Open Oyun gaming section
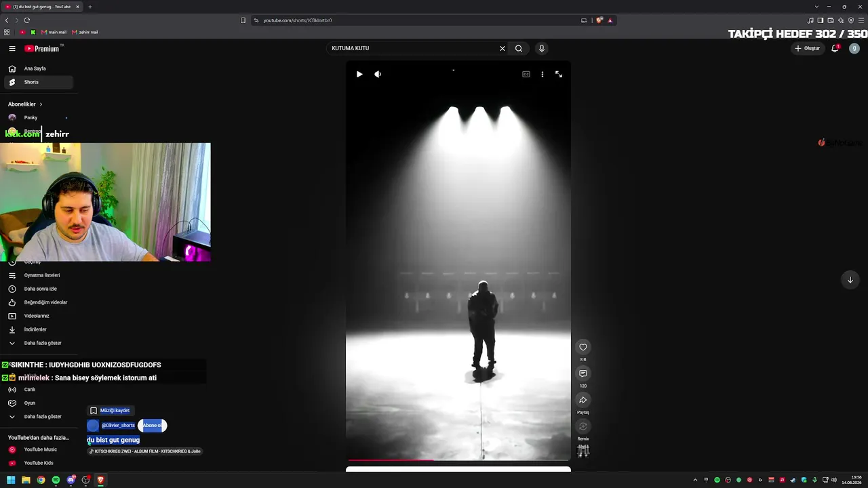 click(x=38, y=403)
